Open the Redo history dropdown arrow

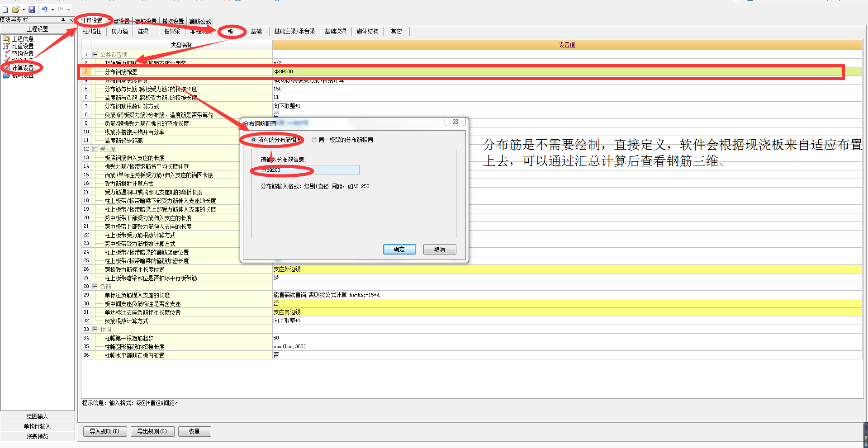(69, 9)
